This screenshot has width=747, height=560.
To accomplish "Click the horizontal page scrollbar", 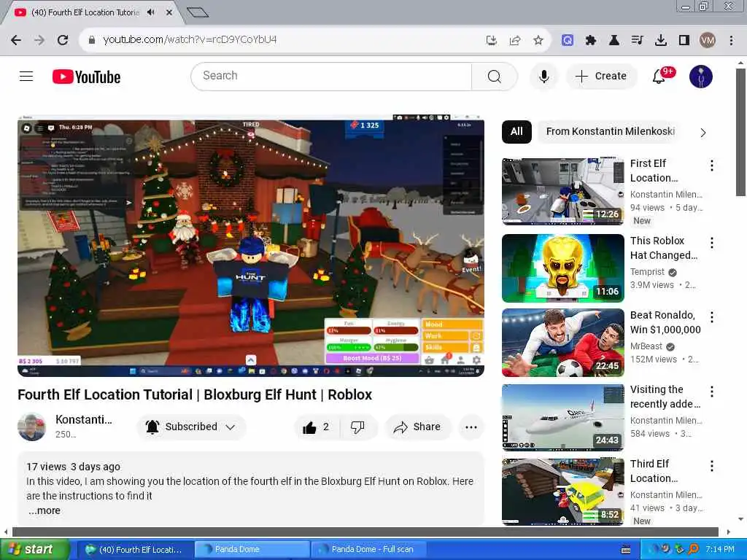I will (365, 532).
